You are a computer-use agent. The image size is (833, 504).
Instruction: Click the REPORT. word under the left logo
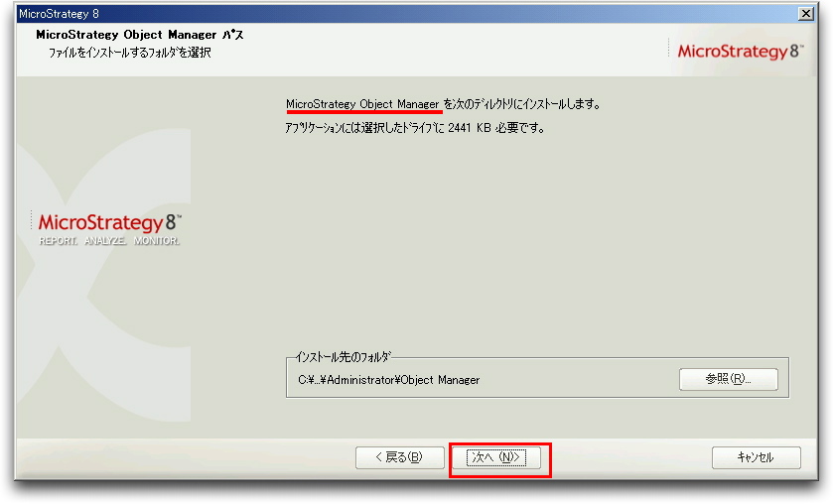pyautogui.click(x=58, y=240)
